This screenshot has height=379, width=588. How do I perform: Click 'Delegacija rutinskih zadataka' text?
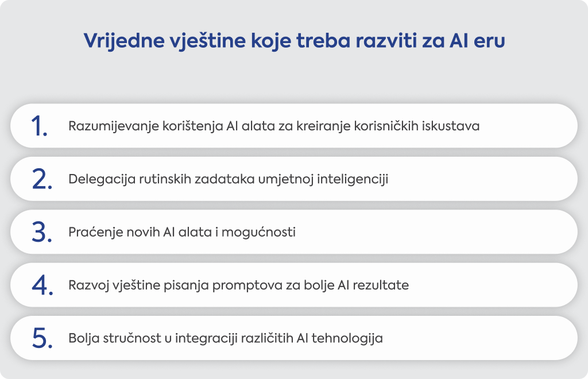point(162,179)
